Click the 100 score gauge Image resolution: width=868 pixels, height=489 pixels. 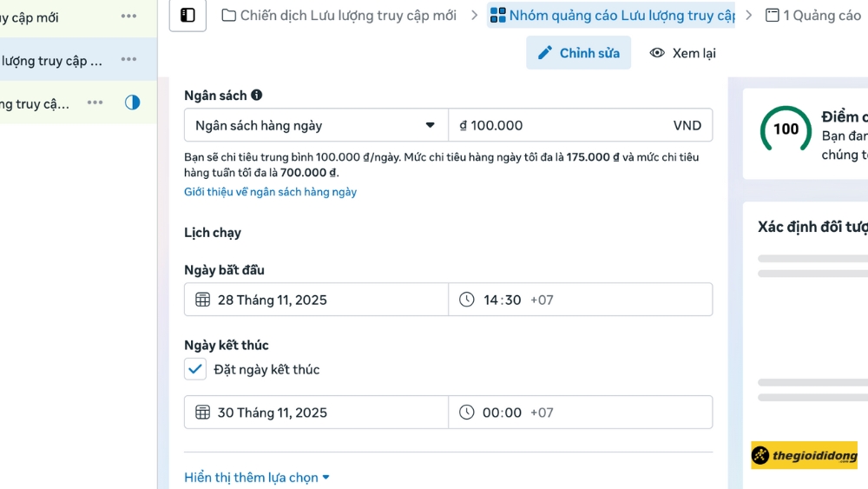pyautogui.click(x=786, y=129)
